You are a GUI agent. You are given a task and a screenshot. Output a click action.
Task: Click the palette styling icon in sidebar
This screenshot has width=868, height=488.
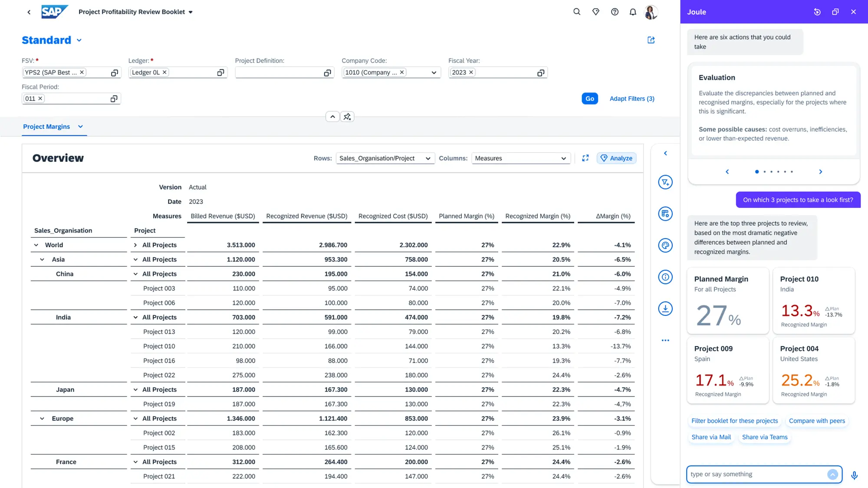(665, 246)
